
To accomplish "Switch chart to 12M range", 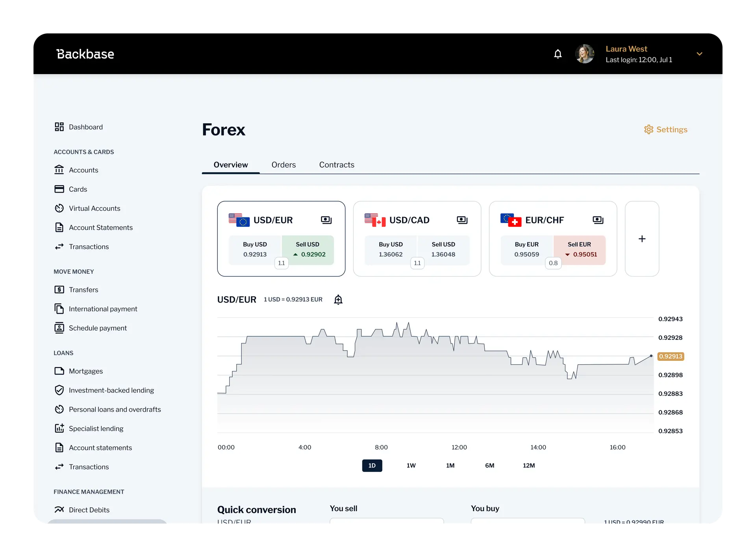I will (x=528, y=466).
